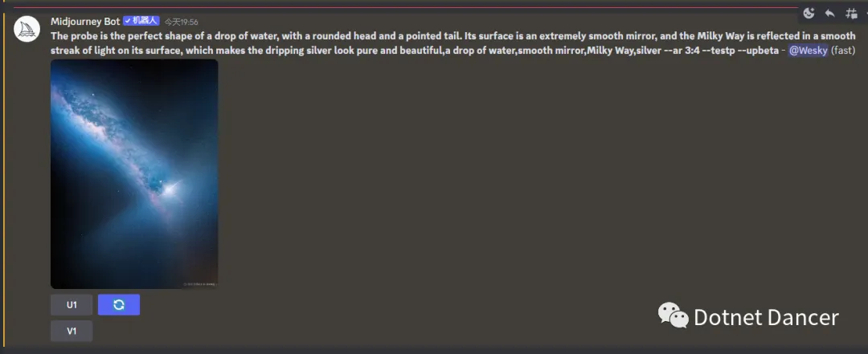Image resolution: width=868 pixels, height=354 pixels.
Task: Click the message timestamp 今天19:56
Action: [x=182, y=22]
